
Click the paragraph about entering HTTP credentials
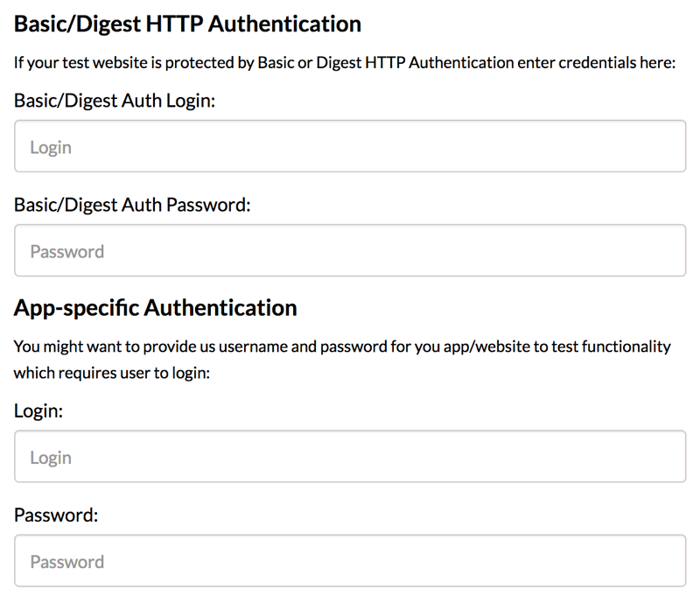(345, 64)
